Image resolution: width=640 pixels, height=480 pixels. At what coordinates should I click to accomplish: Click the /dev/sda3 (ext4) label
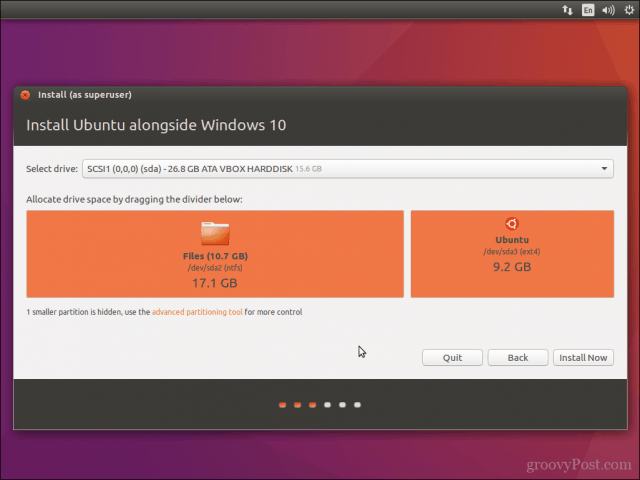pyautogui.click(x=512, y=251)
